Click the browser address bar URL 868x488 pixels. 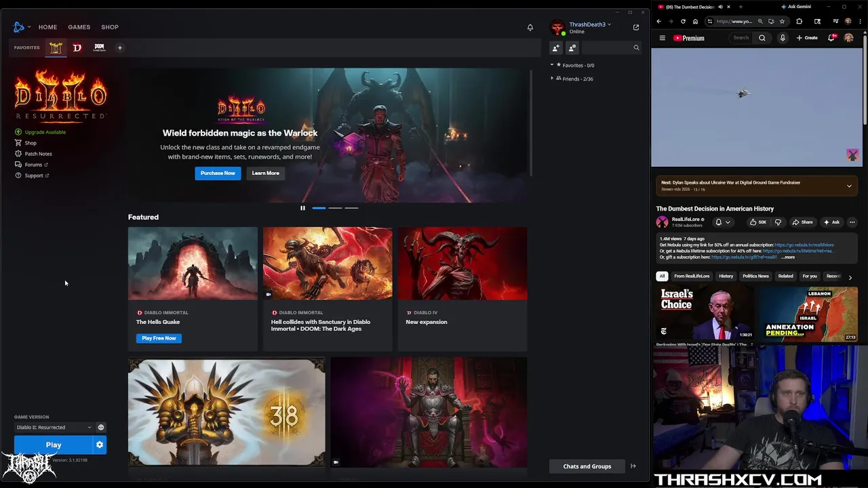734,21
